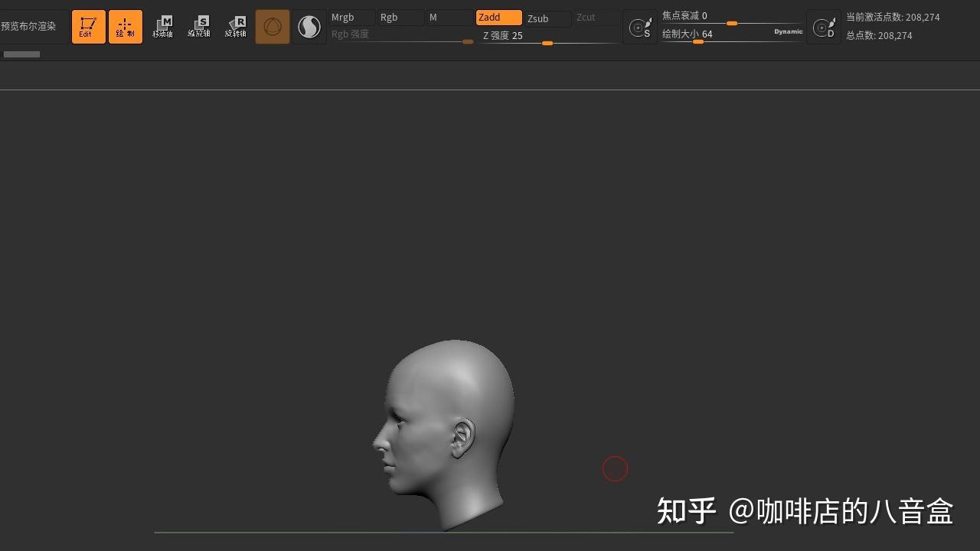Click the D dynamic brush size icon

[824, 26]
